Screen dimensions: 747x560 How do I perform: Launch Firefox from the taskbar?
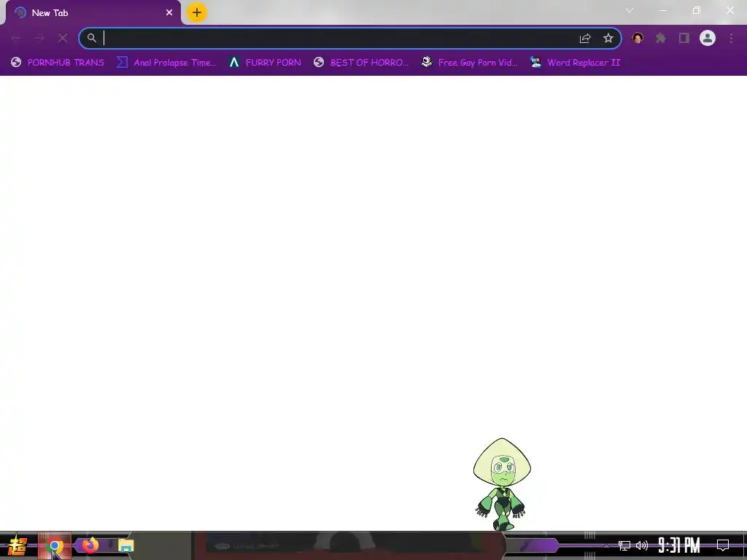tap(90, 545)
